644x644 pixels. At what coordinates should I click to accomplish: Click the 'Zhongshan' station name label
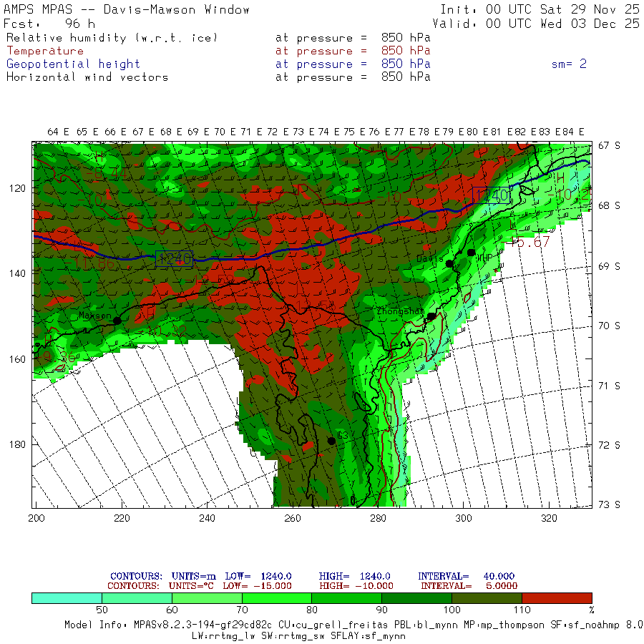point(401,311)
